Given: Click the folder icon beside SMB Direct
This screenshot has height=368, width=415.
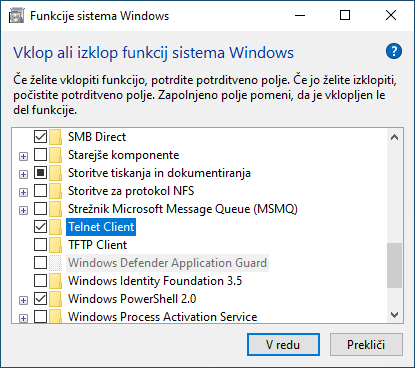Looking at the screenshot, I should (x=55, y=137).
